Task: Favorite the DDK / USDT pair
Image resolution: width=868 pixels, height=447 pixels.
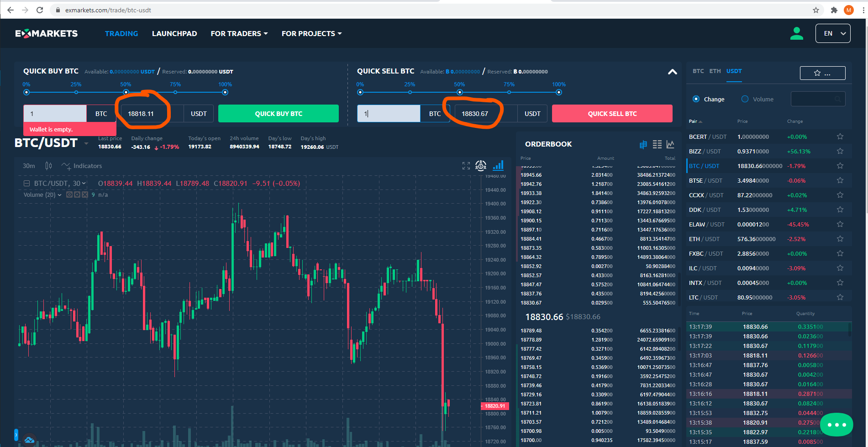Action: point(840,210)
